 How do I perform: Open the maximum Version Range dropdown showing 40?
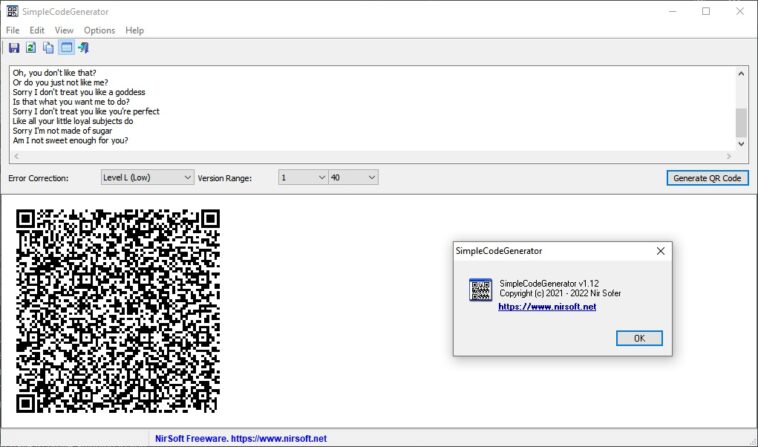[353, 177]
